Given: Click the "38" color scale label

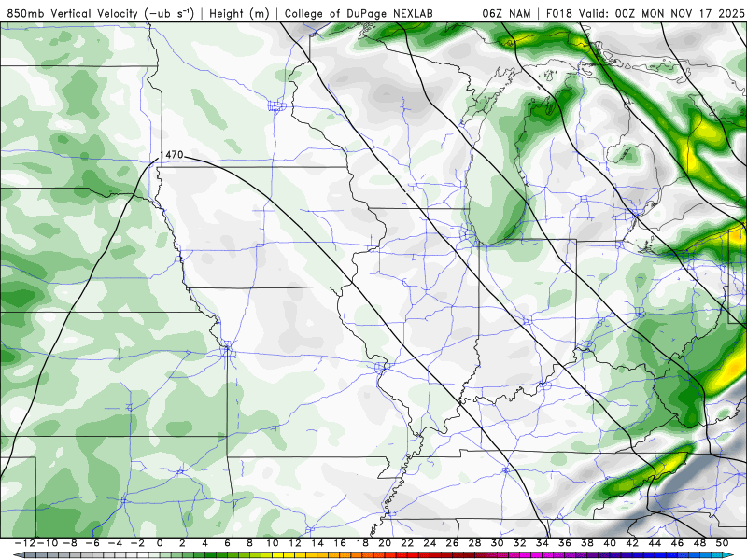Looking at the screenshot, I should click(x=587, y=543).
